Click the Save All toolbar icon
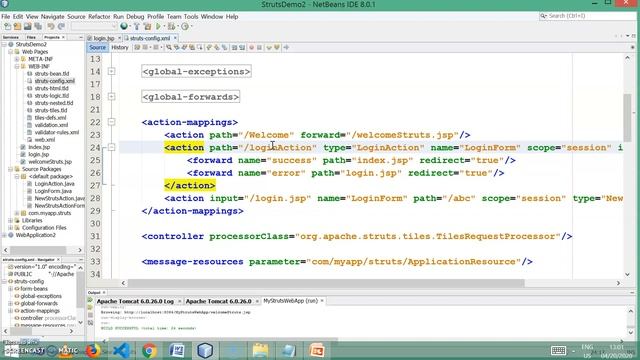The width and height of the screenshot is (640, 360). [x=28, y=27]
